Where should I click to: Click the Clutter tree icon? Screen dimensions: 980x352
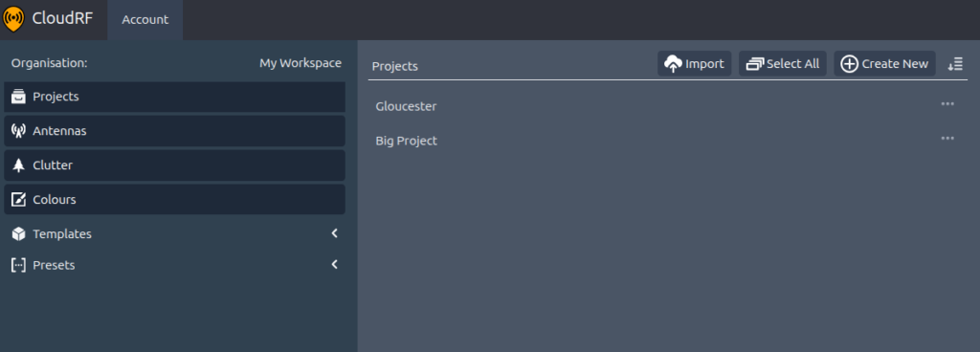[x=19, y=165]
